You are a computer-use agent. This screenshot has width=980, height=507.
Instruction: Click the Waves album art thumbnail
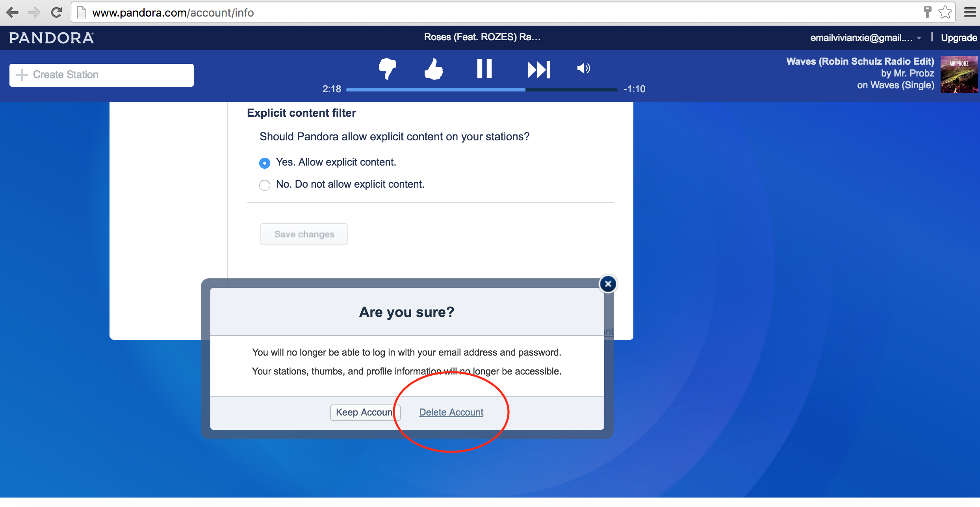pyautogui.click(x=959, y=75)
